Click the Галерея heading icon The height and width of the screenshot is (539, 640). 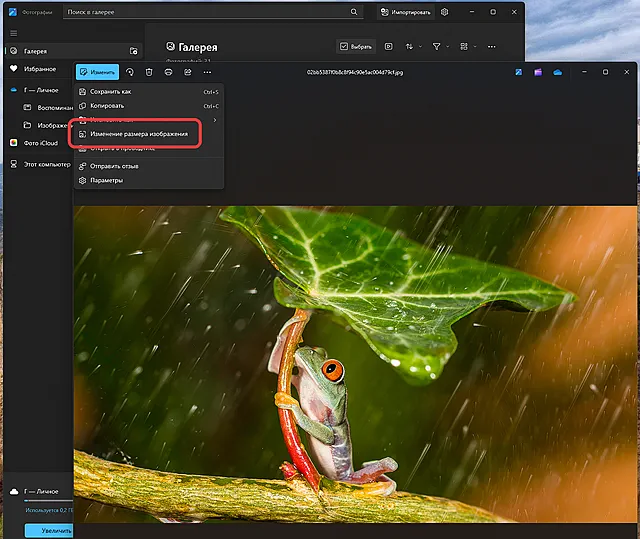click(170, 47)
